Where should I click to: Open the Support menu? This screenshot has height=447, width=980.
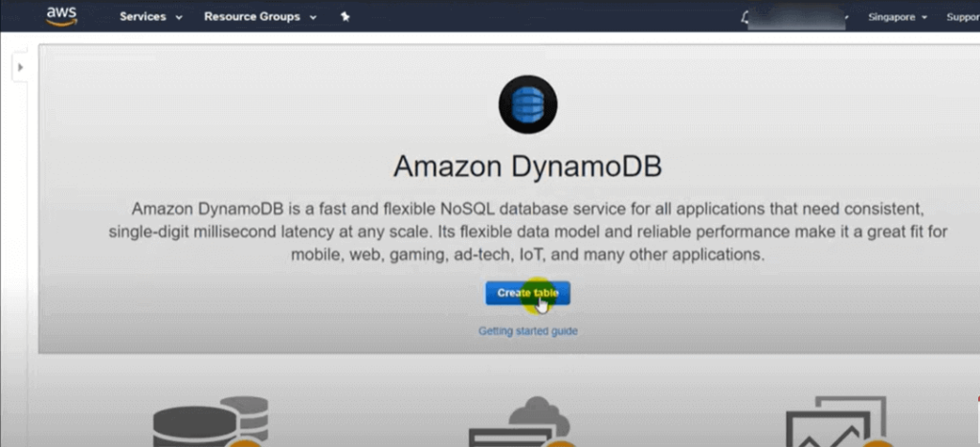pos(963,17)
